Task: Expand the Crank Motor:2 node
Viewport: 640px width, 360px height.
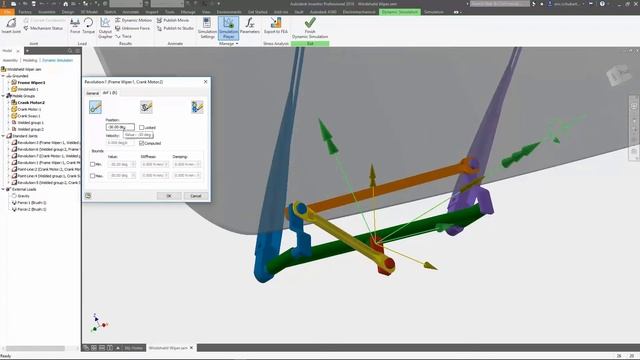Action: tap(9, 102)
